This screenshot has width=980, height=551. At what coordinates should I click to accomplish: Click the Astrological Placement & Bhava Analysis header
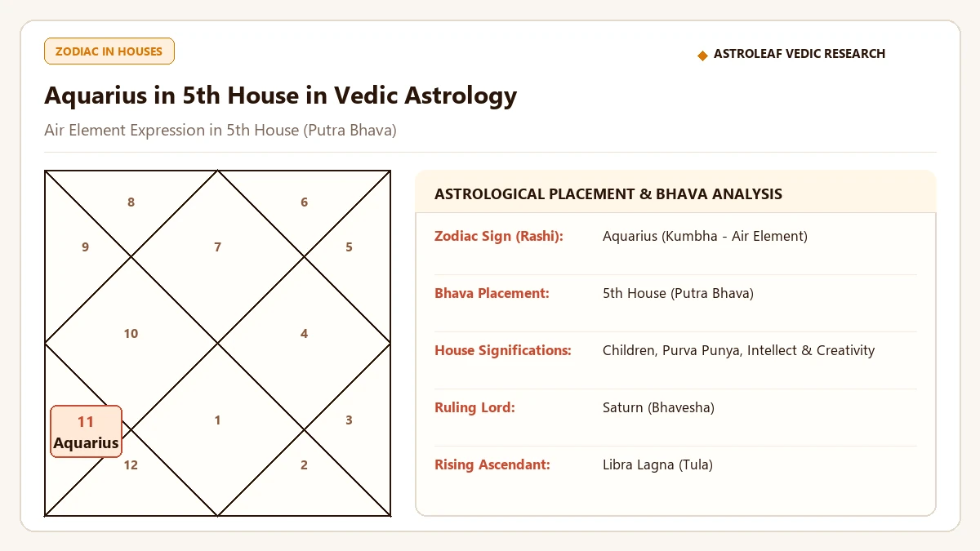point(608,194)
